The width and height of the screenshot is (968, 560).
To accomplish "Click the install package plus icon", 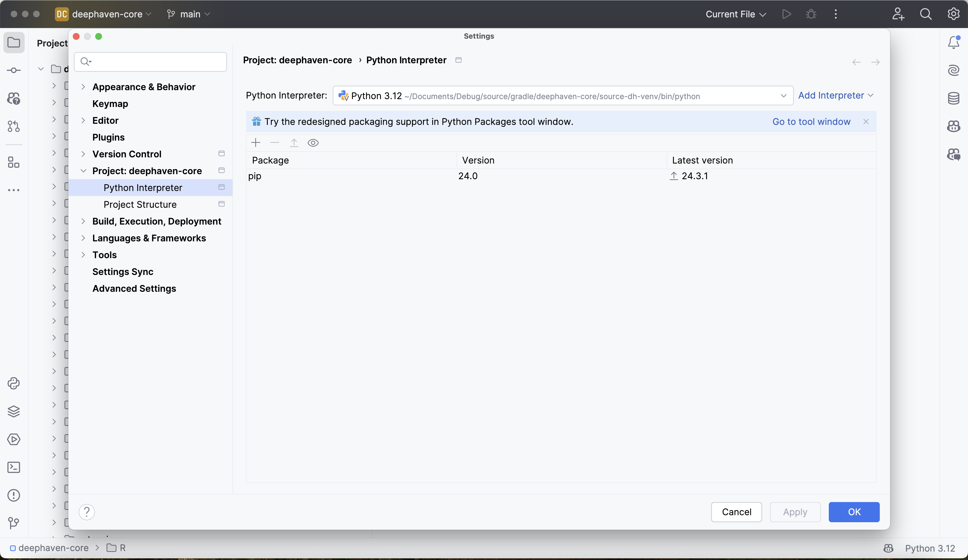I will pyautogui.click(x=255, y=143).
